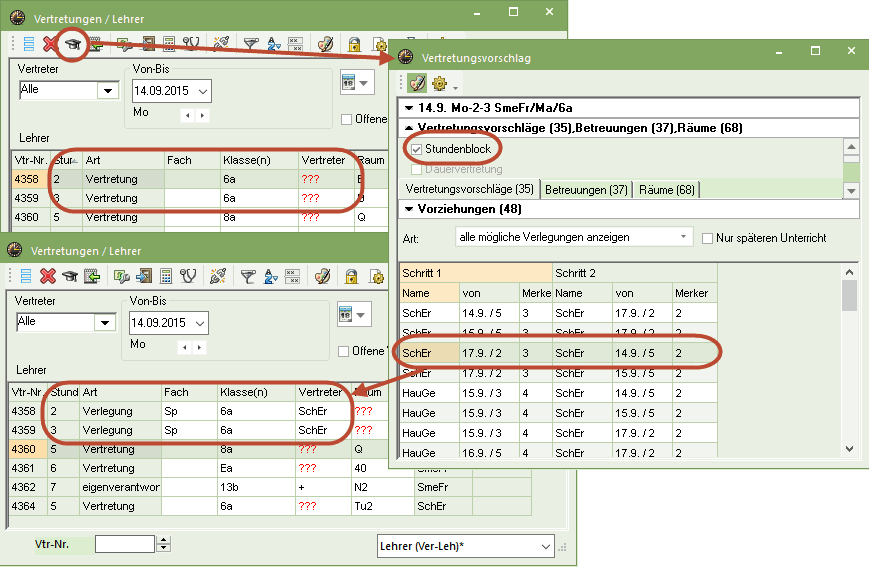The width and height of the screenshot is (869, 567).
Task: Click A-Z sort icon in lower toolbar
Action: coord(270,275)
